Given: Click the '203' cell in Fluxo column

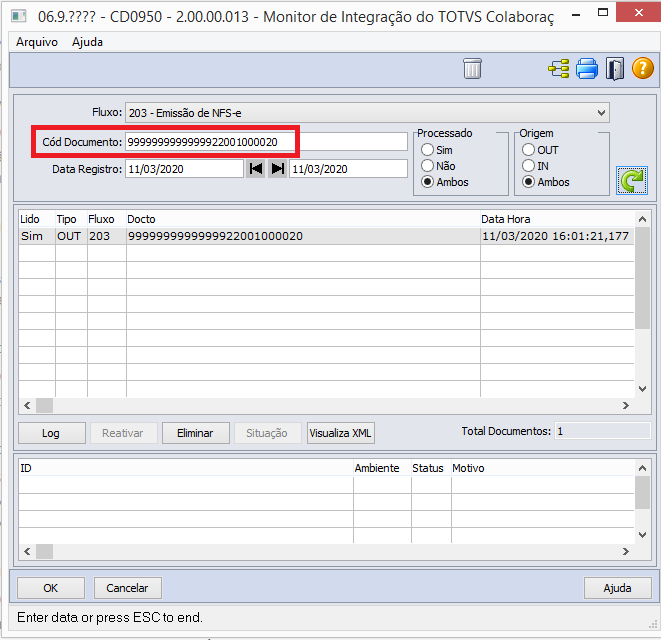Looking at the screenshot, I should (107, 236).
